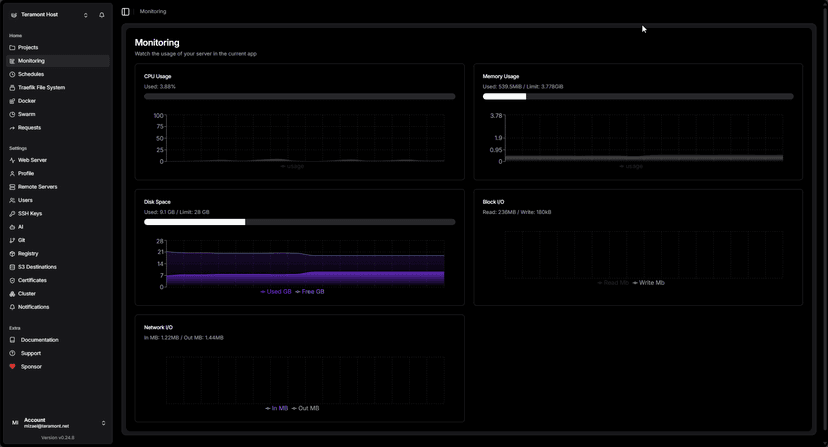This screenshot has height=447, width=828.
Task: Click the MI account avatar
Action: click(x=15, y=423)
